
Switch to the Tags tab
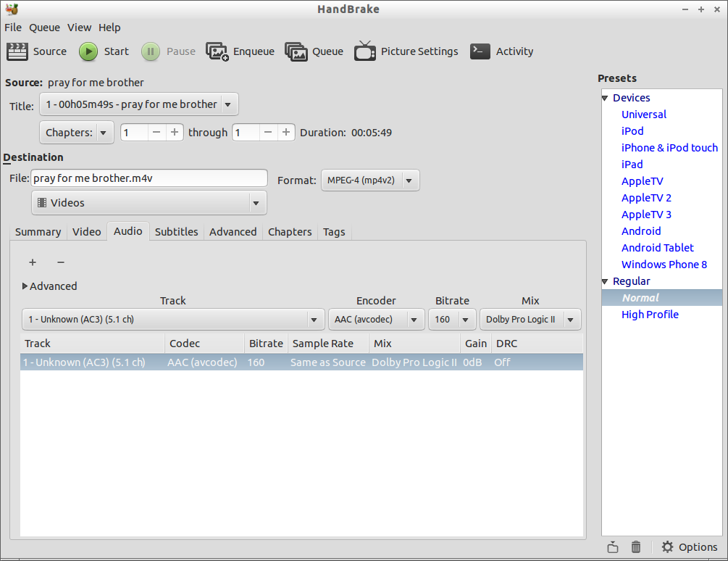click(334, 232)
